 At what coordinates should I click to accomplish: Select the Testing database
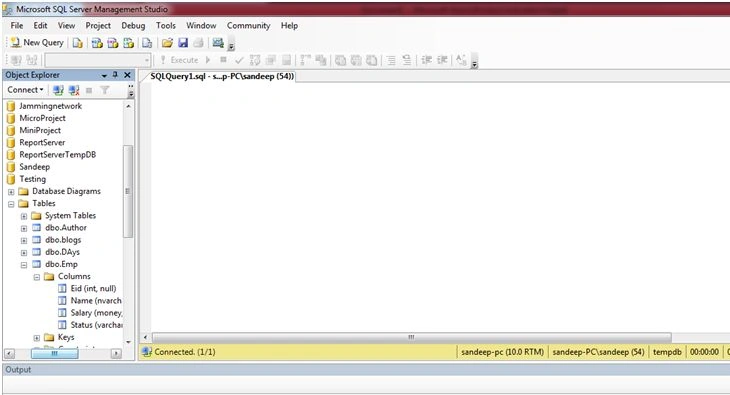click(33, 179)
